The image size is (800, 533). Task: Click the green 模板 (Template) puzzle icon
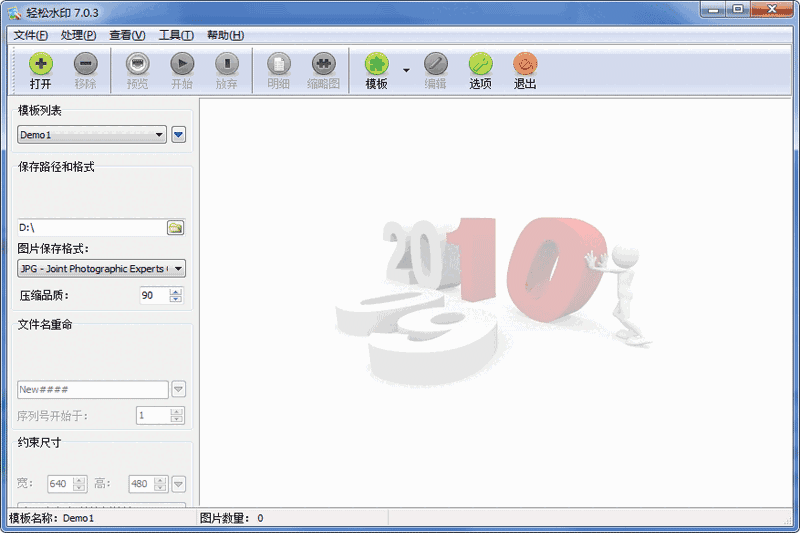377,64
